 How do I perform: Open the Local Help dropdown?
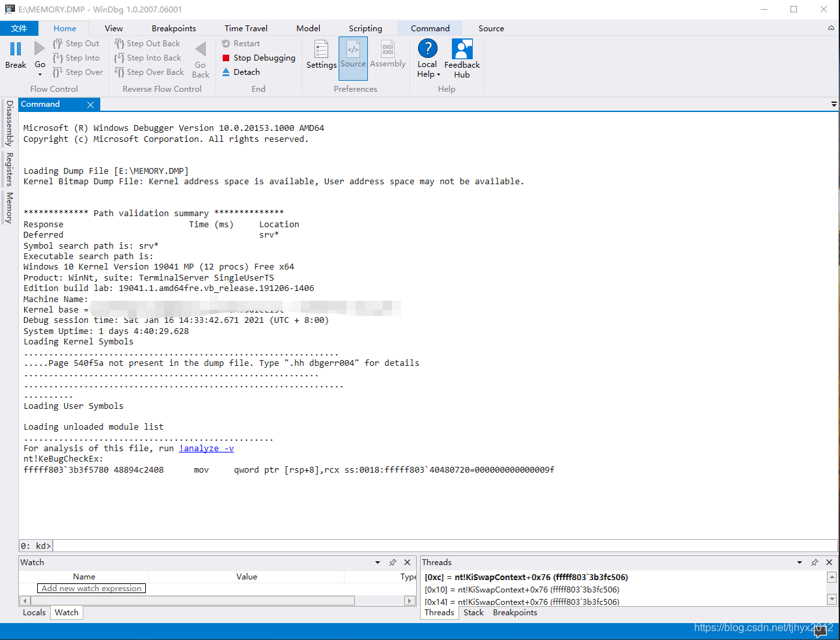427,59
